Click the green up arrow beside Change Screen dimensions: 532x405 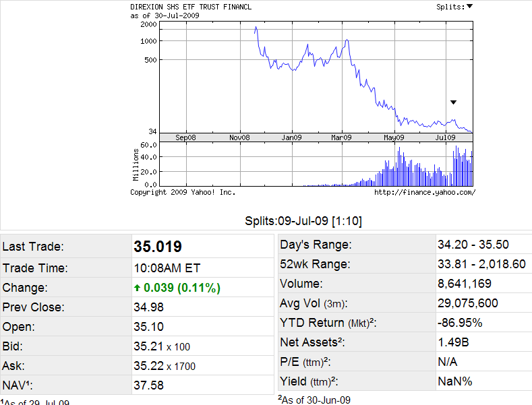pos(138,288)
